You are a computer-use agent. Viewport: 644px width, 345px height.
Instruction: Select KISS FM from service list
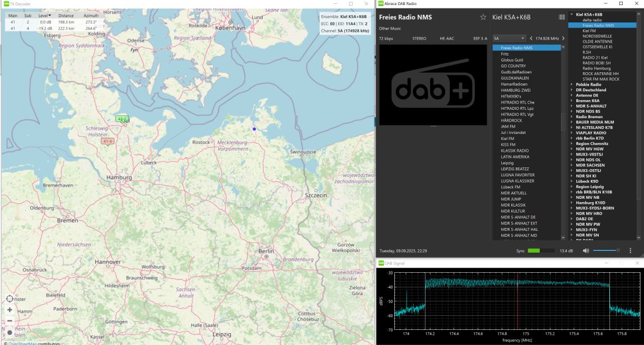click(x=508, y=144)
